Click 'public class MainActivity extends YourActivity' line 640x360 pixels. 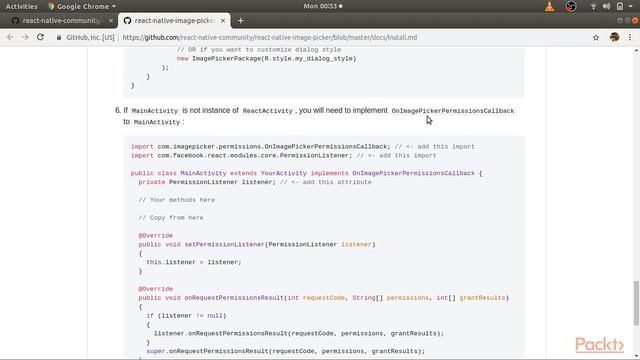[x=306, y=173]
